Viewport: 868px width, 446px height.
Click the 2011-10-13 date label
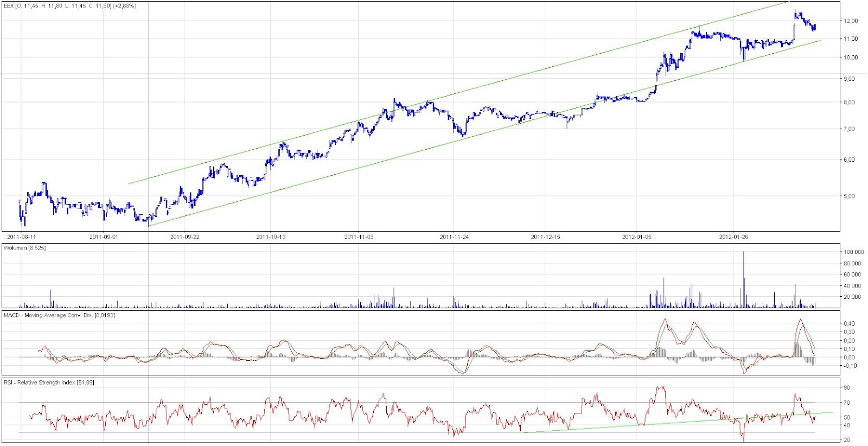[271, 237]
